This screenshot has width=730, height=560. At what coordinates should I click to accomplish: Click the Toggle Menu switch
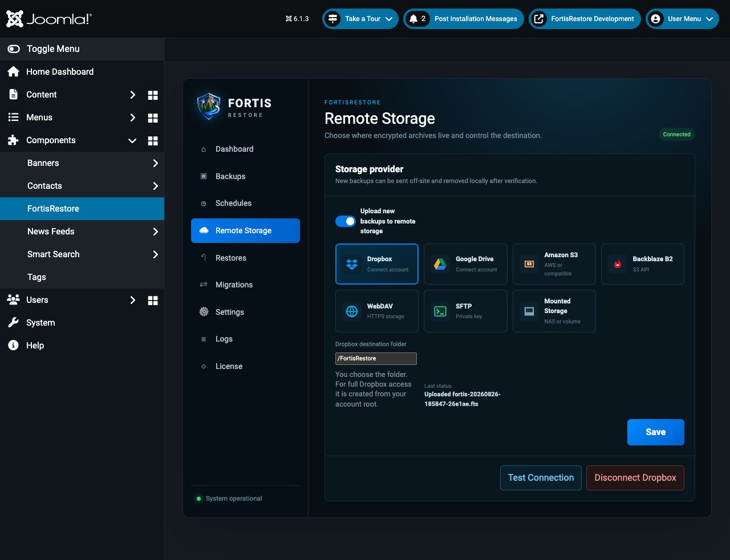(x=14, y=49)
